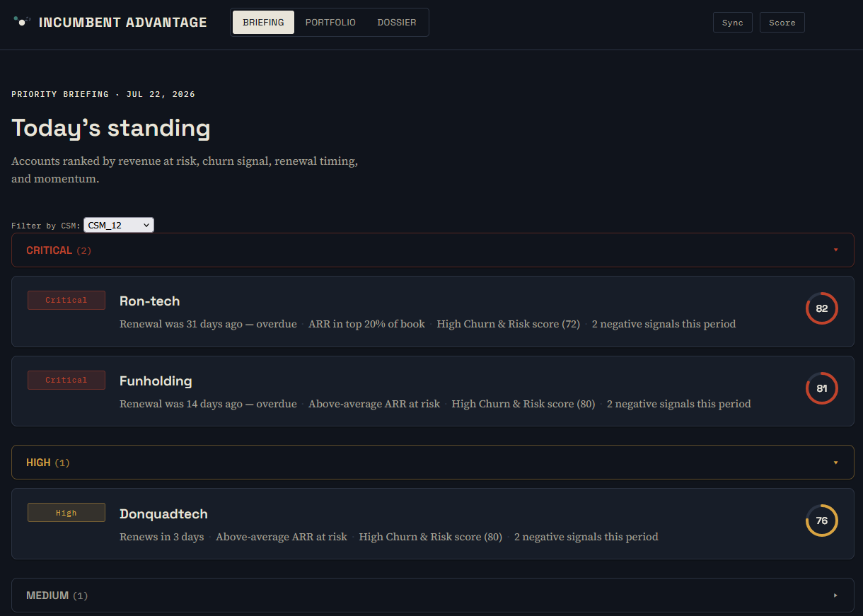
Task: Click 'Renews in 3 days' text
Action: [x=162, y=537]
